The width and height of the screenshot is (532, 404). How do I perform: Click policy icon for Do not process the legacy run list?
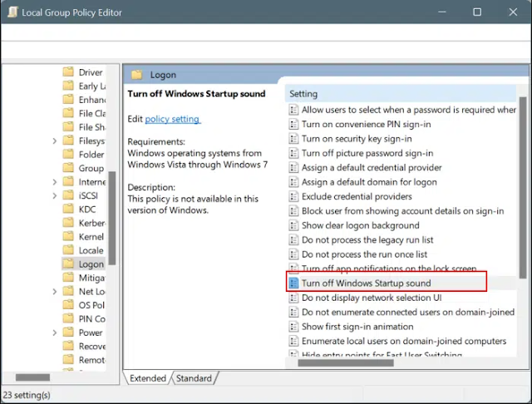(x=293, y=239)
